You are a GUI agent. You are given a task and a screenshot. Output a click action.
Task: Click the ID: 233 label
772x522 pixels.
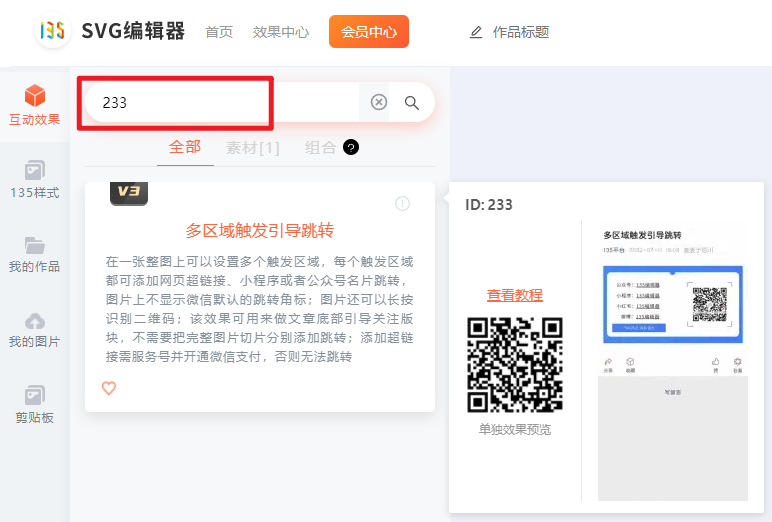[489, 204]
